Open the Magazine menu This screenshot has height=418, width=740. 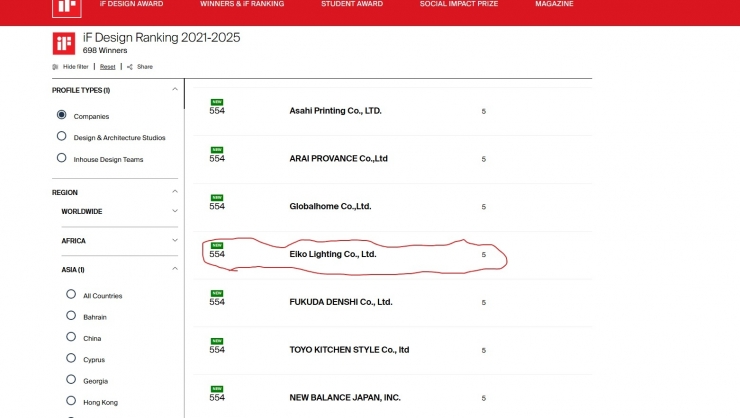(554, 4)
